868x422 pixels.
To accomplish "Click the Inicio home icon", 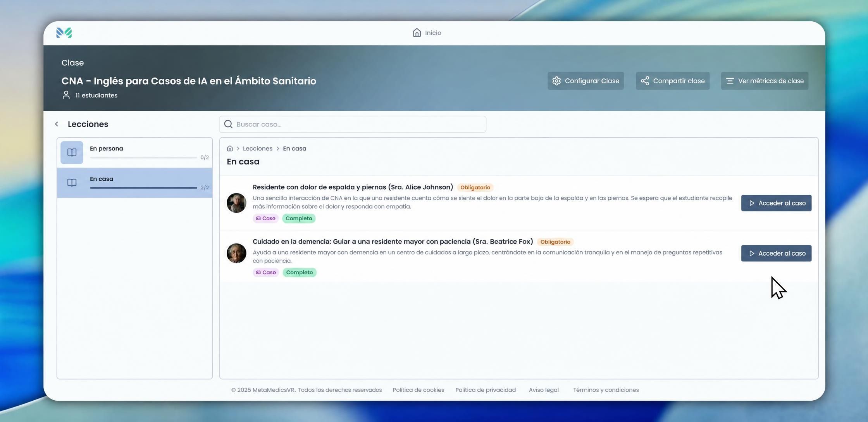I will 417,33.
